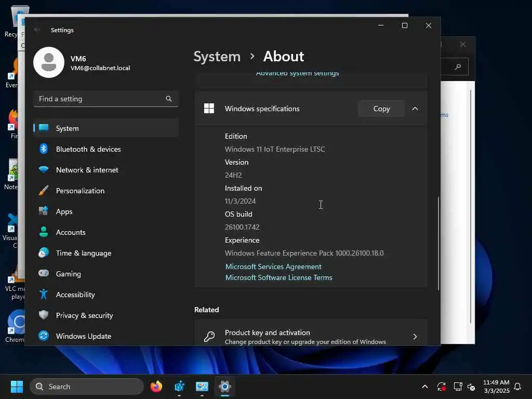
Task: Click the version value 24H2
Action: (x=233, y=175)
